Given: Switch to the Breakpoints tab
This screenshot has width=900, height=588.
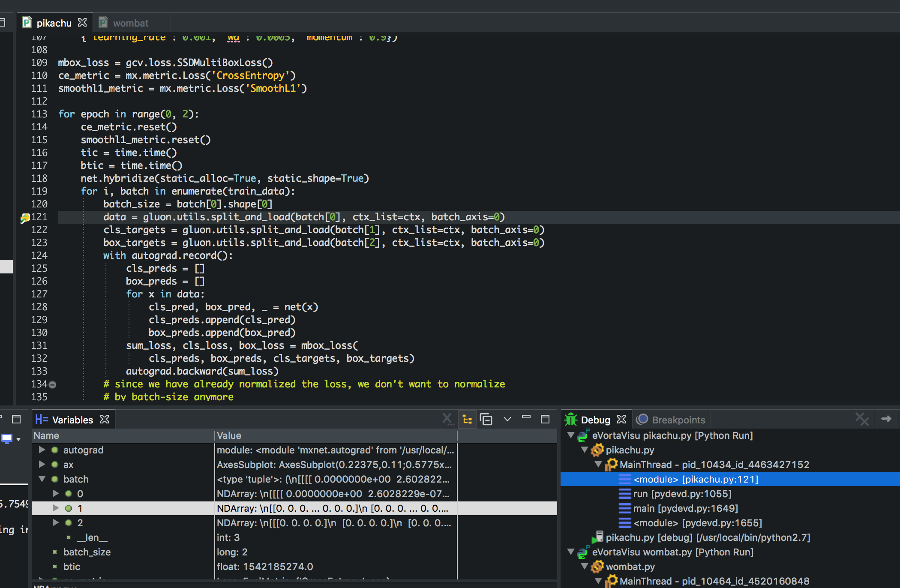Looking at the screenshot, I should (672, 419).
